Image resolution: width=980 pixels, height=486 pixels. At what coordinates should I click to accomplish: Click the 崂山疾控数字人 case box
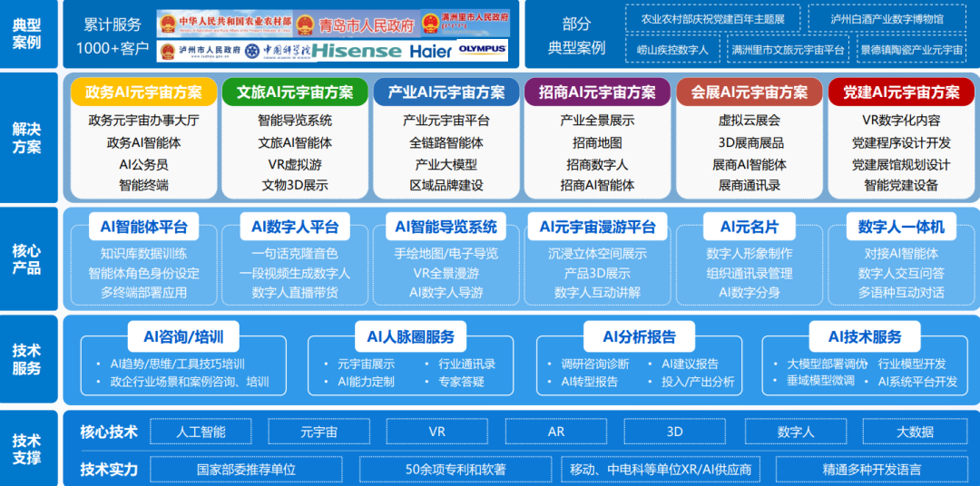point(672,50)
